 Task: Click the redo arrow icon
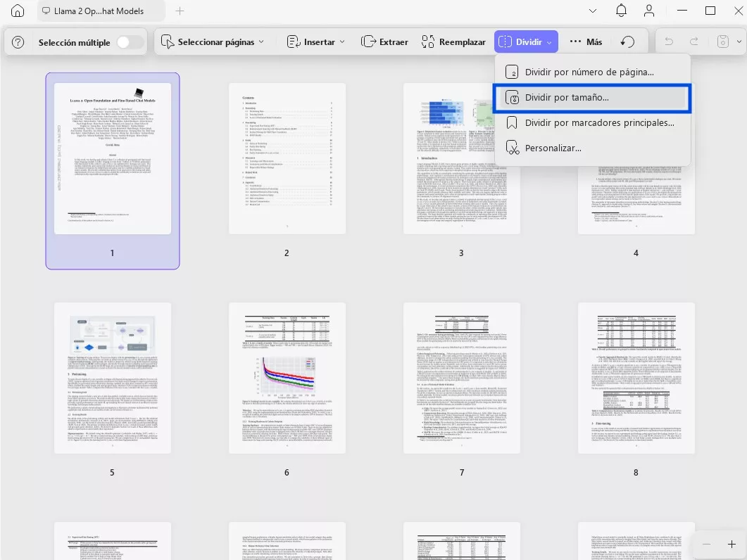[694, 42]
